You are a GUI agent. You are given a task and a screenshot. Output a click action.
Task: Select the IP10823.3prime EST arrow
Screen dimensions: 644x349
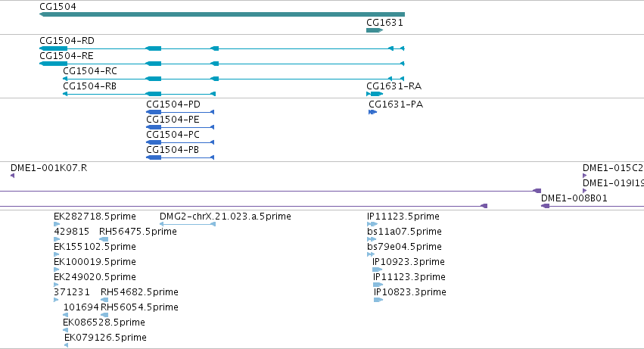[x=378, y=300]
